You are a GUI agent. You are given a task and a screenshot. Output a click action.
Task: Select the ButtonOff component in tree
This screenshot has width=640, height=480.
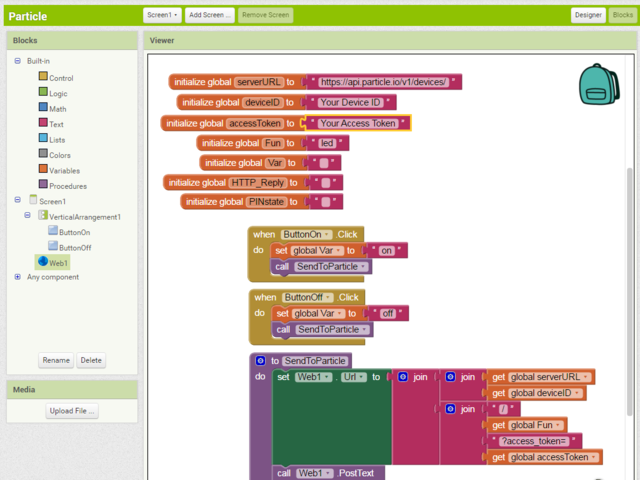point(74,247)
